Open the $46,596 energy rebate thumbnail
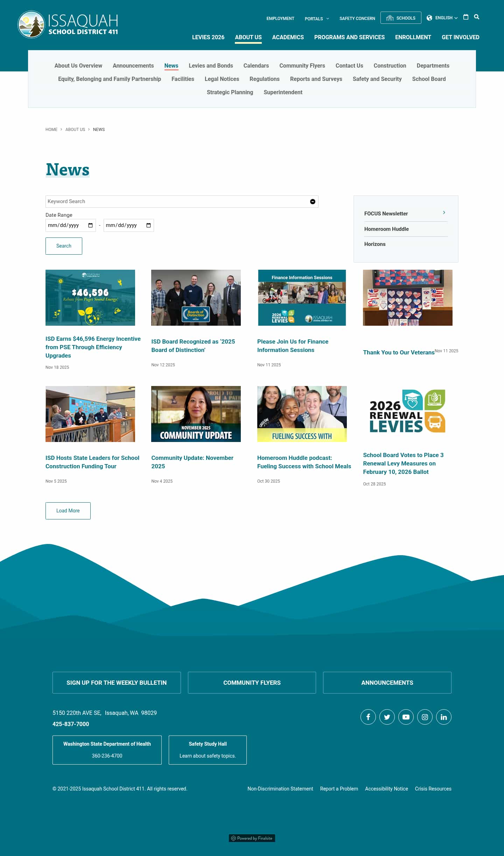This screenshot has width=504, height=856. 90,298
